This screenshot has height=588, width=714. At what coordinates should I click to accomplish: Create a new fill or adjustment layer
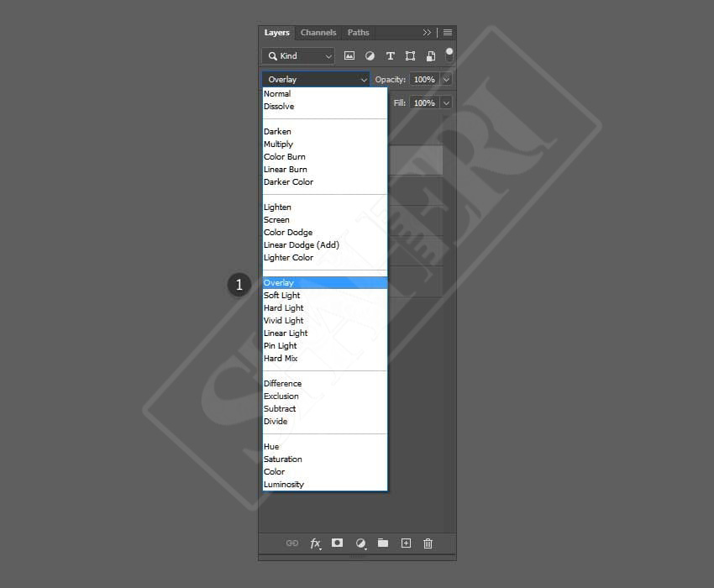point(360,543)
